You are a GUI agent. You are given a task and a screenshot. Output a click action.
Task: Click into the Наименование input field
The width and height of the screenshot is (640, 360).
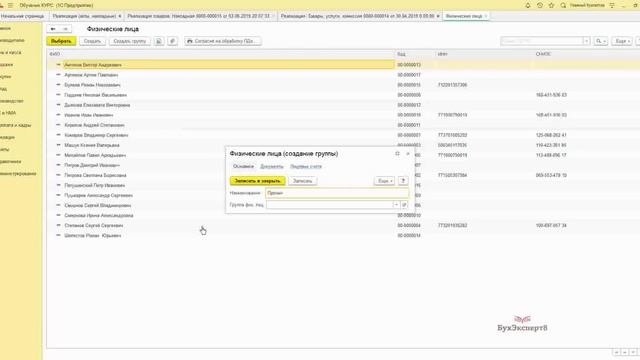pos(337,193)
